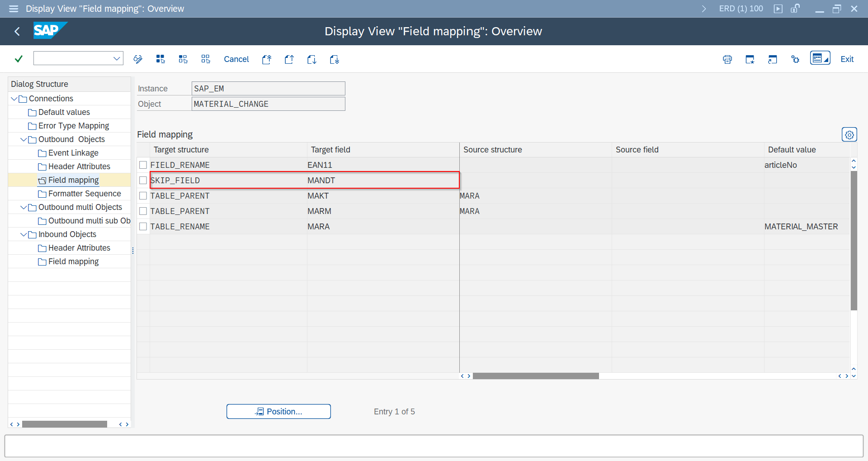Click Source field column header

688,150
